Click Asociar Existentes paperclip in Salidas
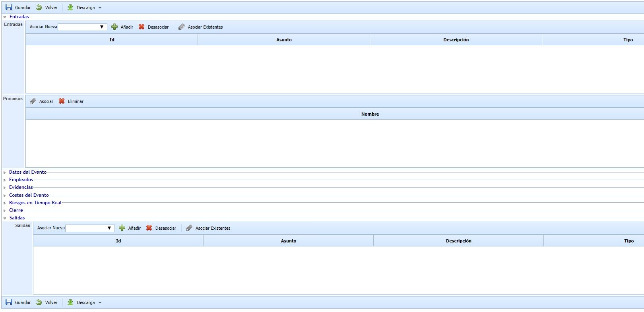 (x=189, y=228)
